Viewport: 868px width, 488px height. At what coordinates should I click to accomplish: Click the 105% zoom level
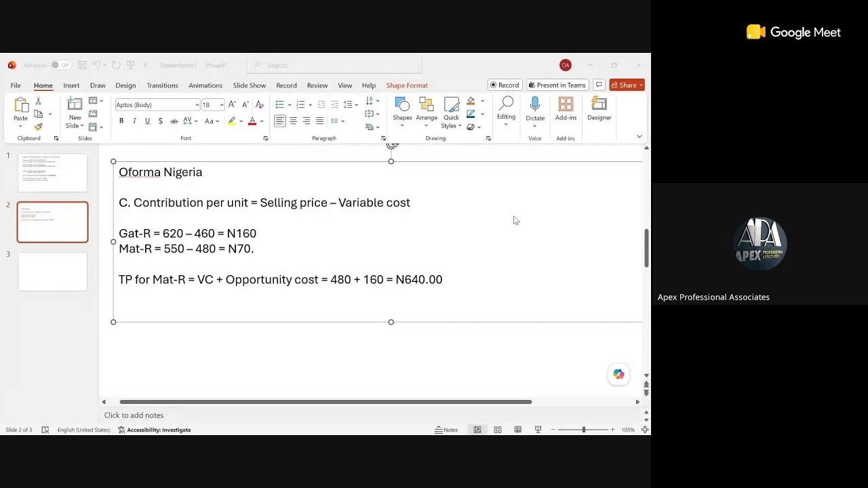pyautogui.click(x=628, y=430)
